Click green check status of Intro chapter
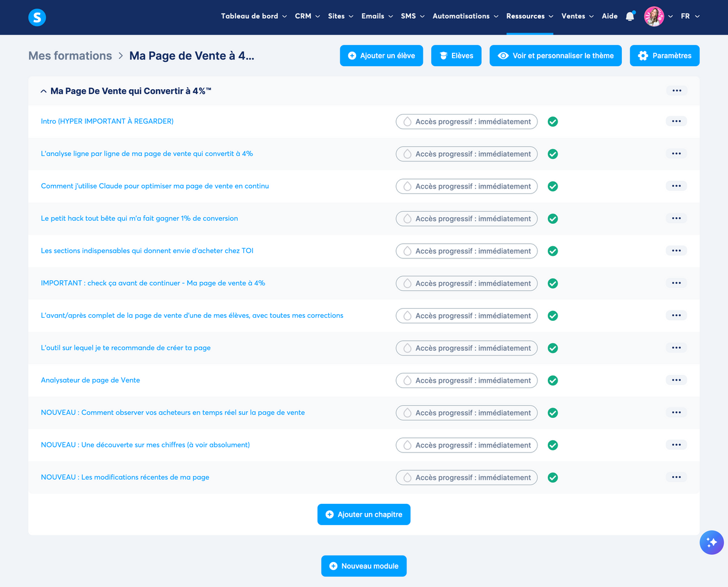The width and height of the screenshot is (728, 587). point(553,121)
